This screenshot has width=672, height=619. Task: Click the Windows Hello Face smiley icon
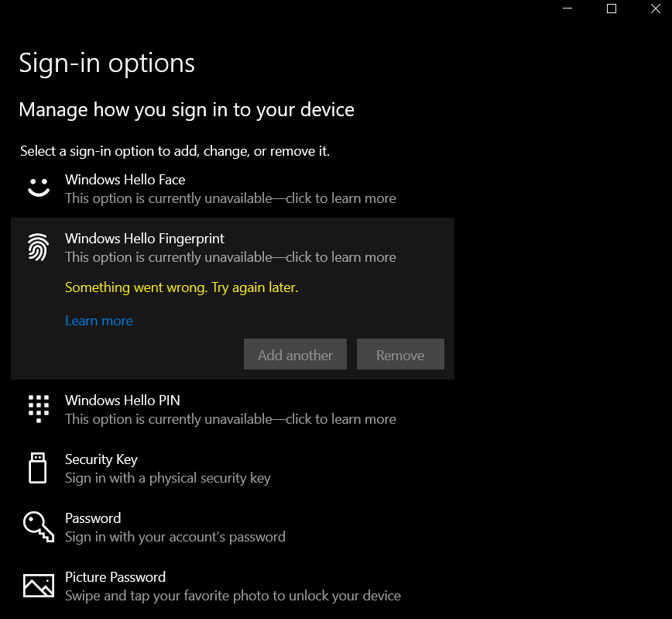[x=39, y=187]
